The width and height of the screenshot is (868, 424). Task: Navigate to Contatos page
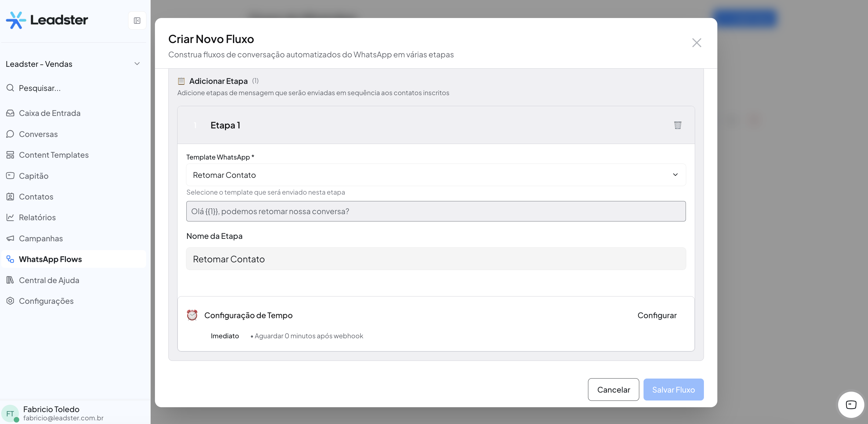[36, 196]
